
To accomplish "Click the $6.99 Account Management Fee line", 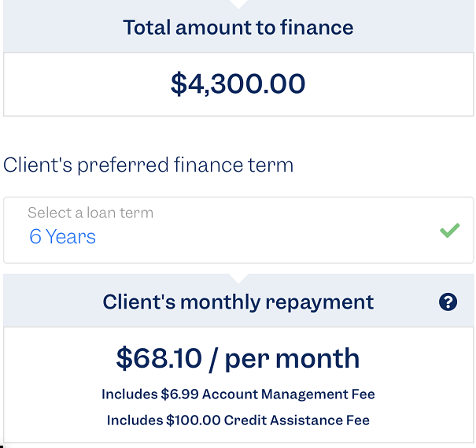I will coord(238,394).
